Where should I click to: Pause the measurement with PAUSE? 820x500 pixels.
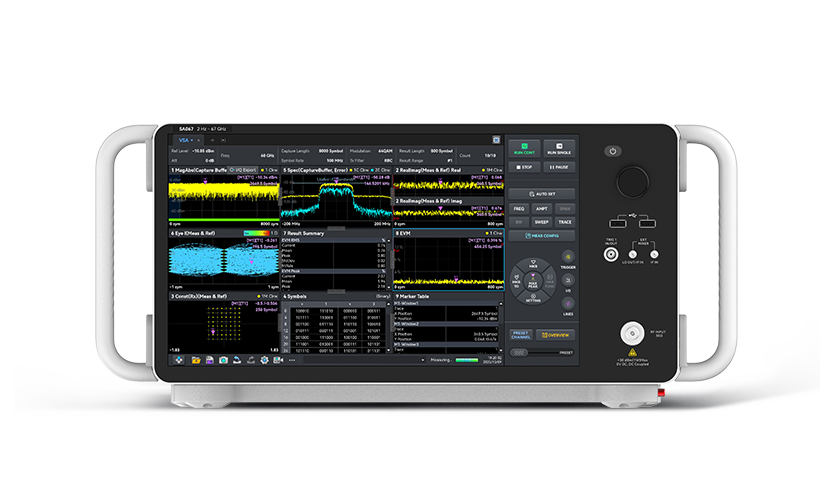pyautogui.click(x=558, y=167)
